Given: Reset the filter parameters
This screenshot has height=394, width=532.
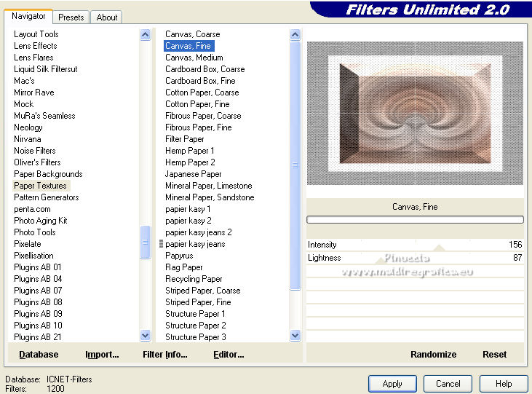Looking at the screenshot, I should click(494, 354).
